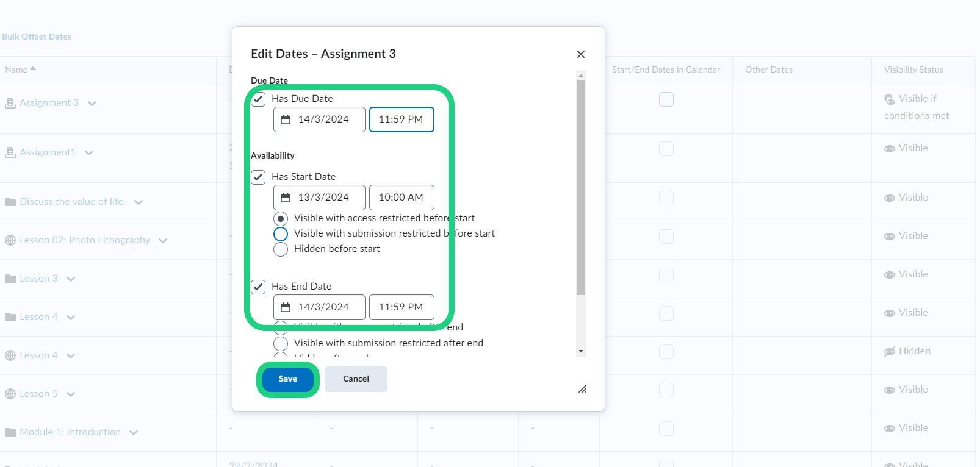This screenshot has width=980, height=467.
Task: Select Hidden before start radio option
Action: tap(281, 249)
